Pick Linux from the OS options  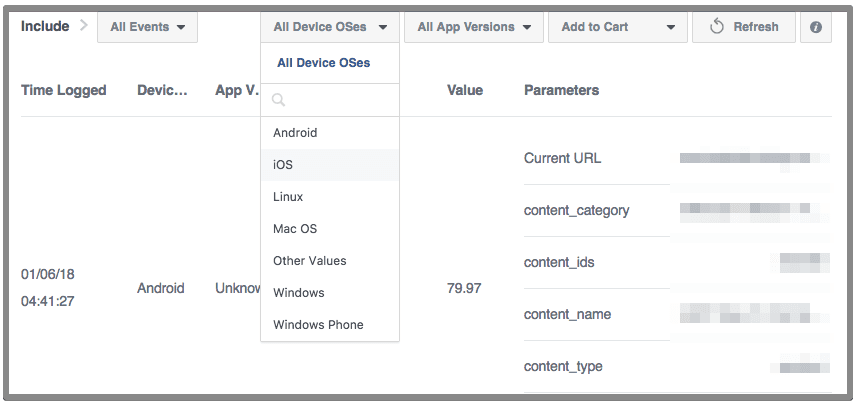[x=288, y=197]
